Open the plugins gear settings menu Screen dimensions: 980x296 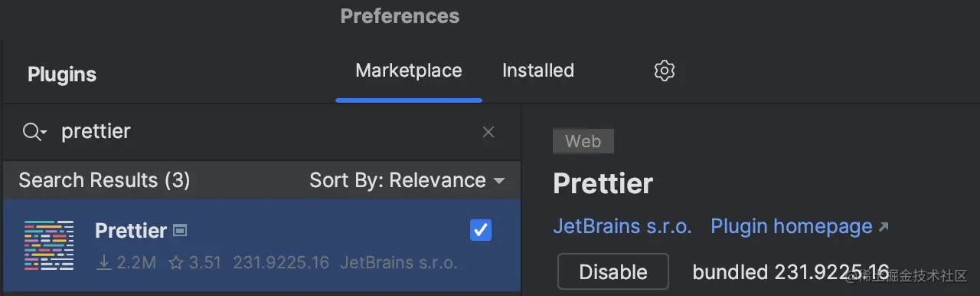pos(664,71)
